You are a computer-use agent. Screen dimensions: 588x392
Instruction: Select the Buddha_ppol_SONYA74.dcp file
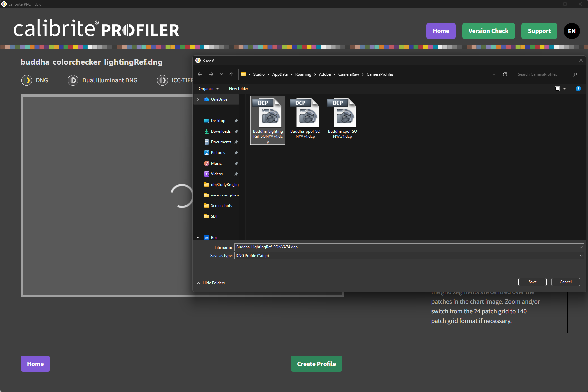pos(305,118)
